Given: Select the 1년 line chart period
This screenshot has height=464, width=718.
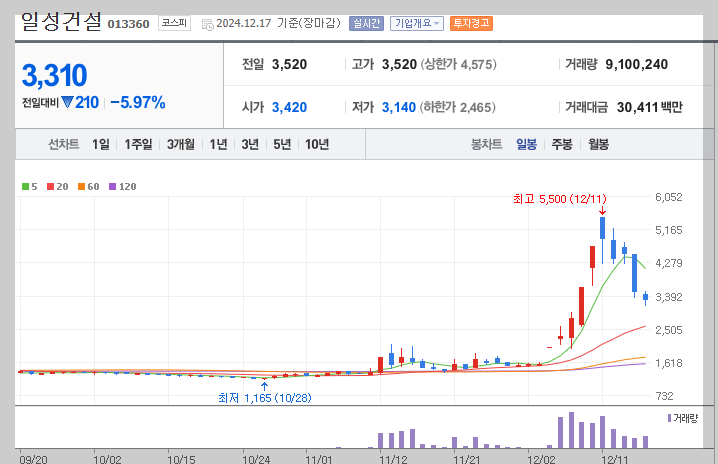Looking at the screenshot, I should (x=218, y=144).
